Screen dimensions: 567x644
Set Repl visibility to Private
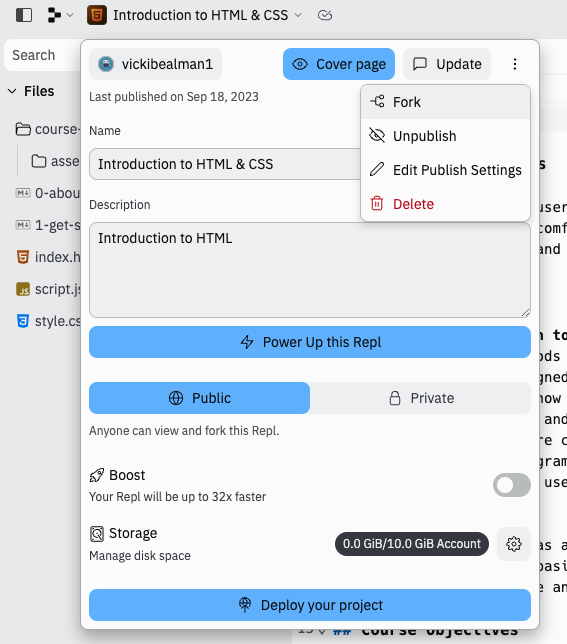(x=420, y=398)
